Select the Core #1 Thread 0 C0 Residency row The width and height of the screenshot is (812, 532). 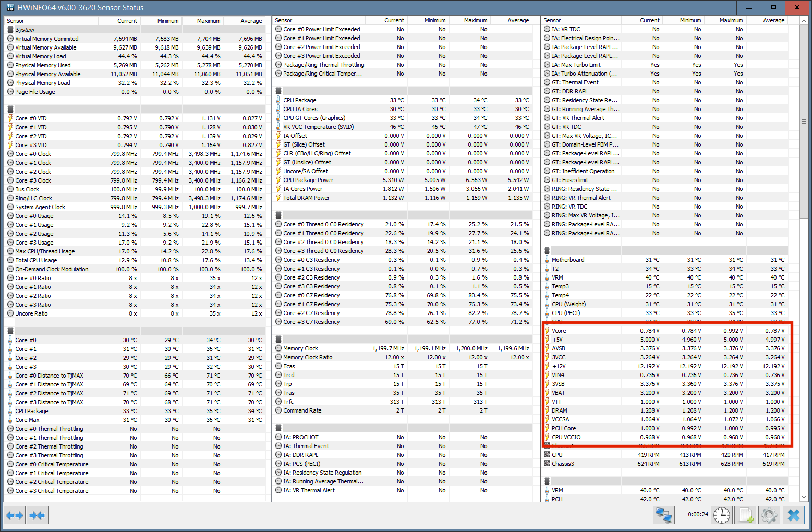pos(403,233)
